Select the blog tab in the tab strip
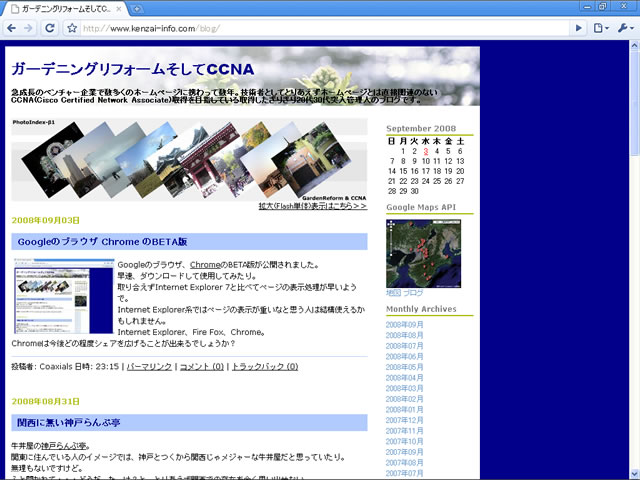Image resolution: width=640 pixels, height=480 pixels. (65, 8)
